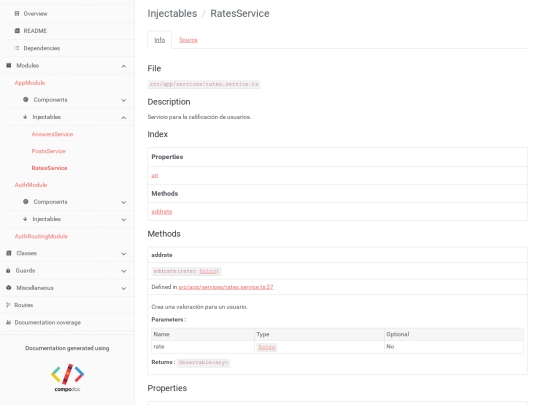This screenshot has width=540, height=405.
Task: Click the AuthModule Components cog icon
Action: click(25, 201)
